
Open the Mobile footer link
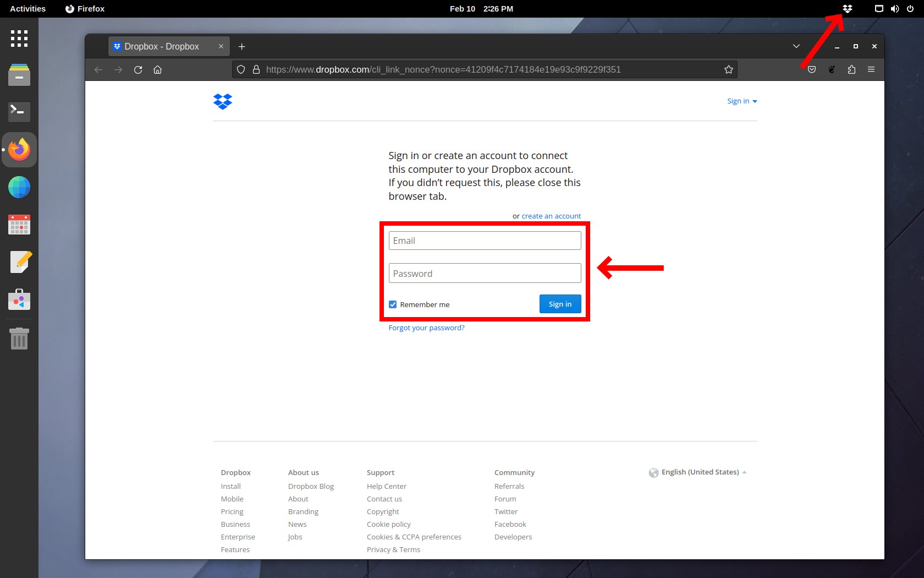(x=232, y=499)
